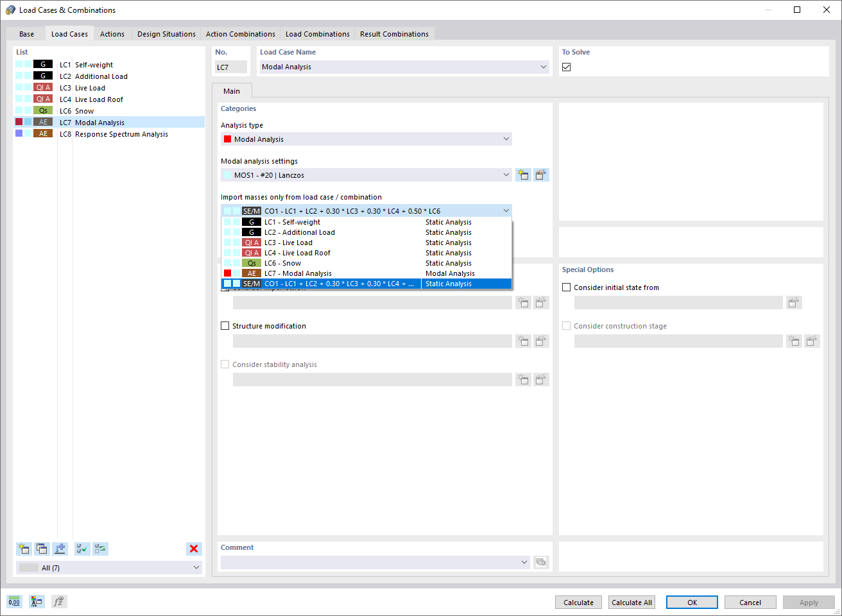Select the check-all load cases icon
This screenshot has width=842, height=616.
tap(82, 549)
